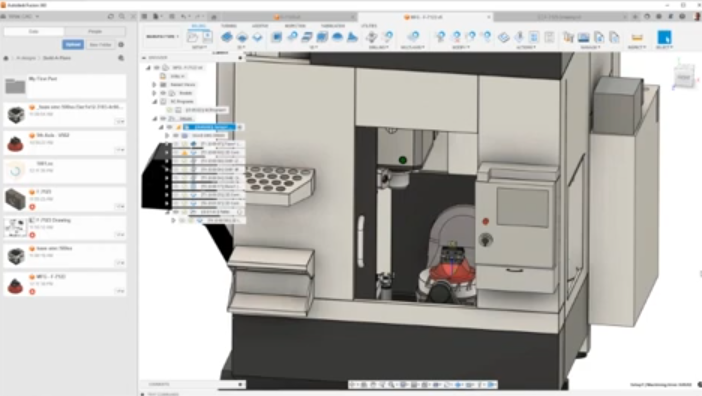Select the Data tab in data panel
This screenshot has height=396, width=702.
click(34, 31)
